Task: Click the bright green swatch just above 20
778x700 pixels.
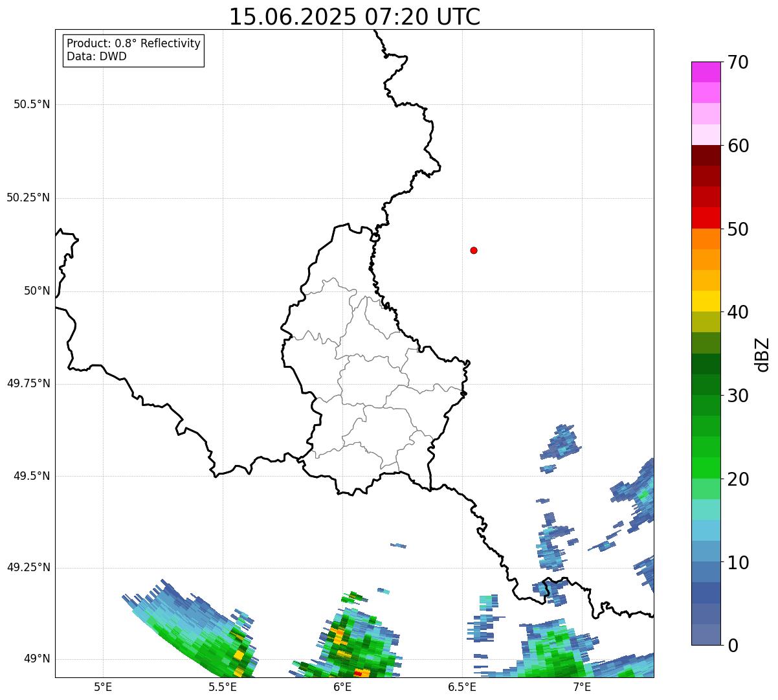Action: pos(706,468)
